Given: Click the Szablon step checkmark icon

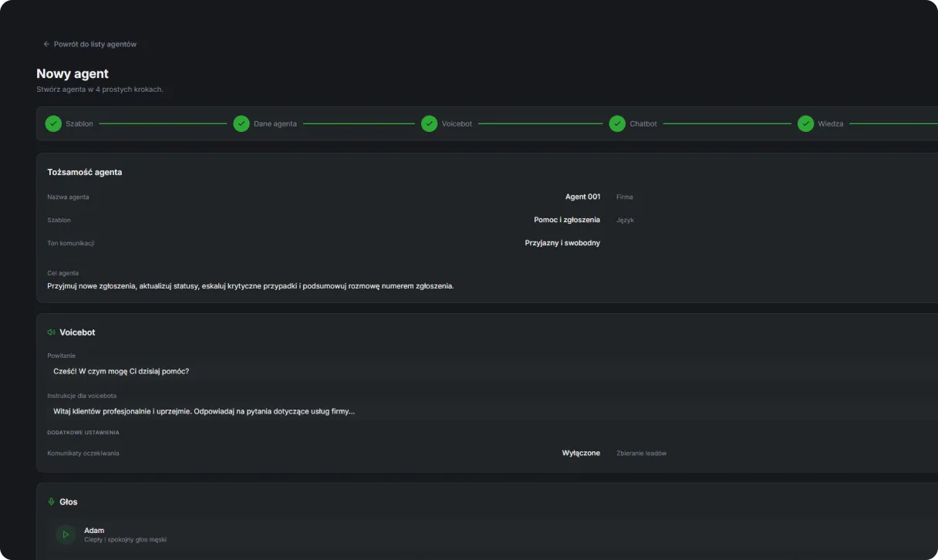Looking at the screenshot, I should [53, 123].
